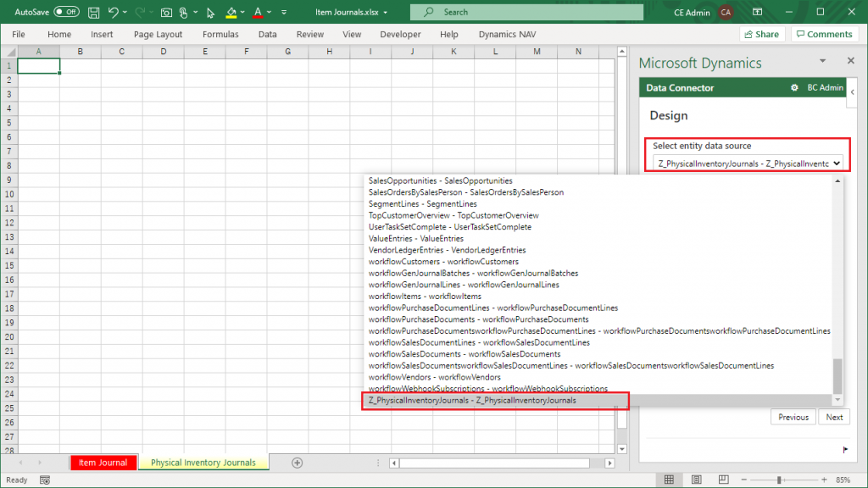Click the Save icon in the title bar
This screenshot has width=868, height=488.
click(x=94, y=12)
